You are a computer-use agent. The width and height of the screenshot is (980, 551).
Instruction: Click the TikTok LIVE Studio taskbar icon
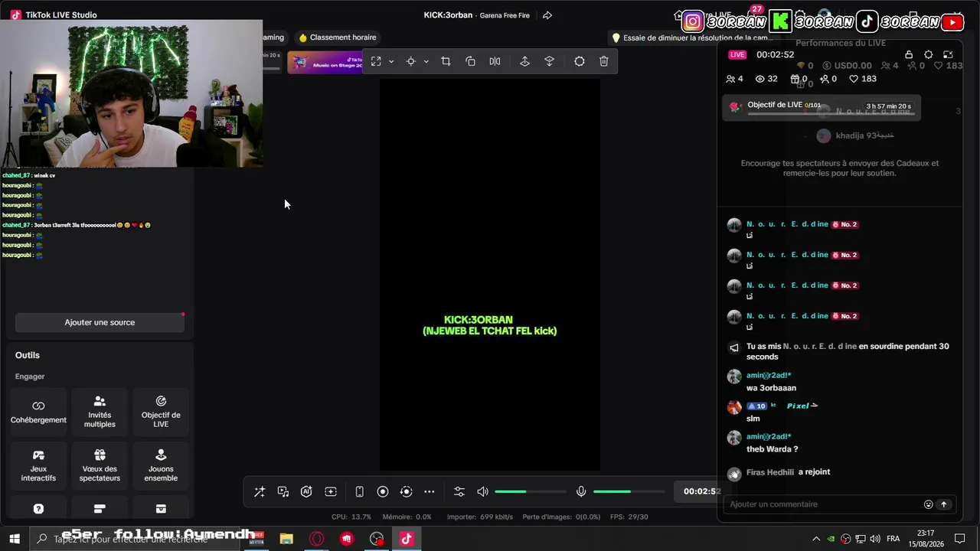coord(407,539)
